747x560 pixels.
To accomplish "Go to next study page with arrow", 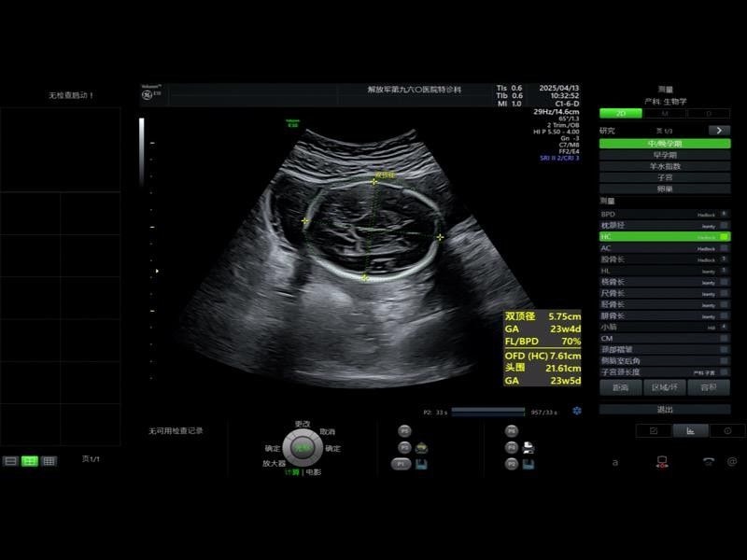I will coord(719,131).
